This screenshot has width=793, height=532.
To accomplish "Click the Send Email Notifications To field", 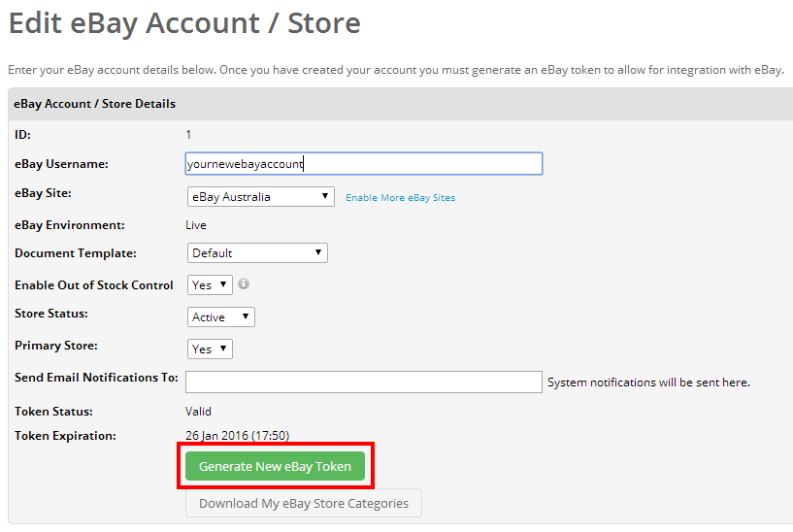I will (x=364, y=382).
